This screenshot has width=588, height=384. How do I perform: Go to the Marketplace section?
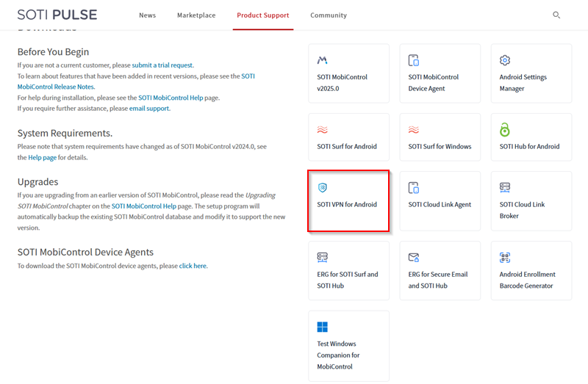tap(196, 15)
